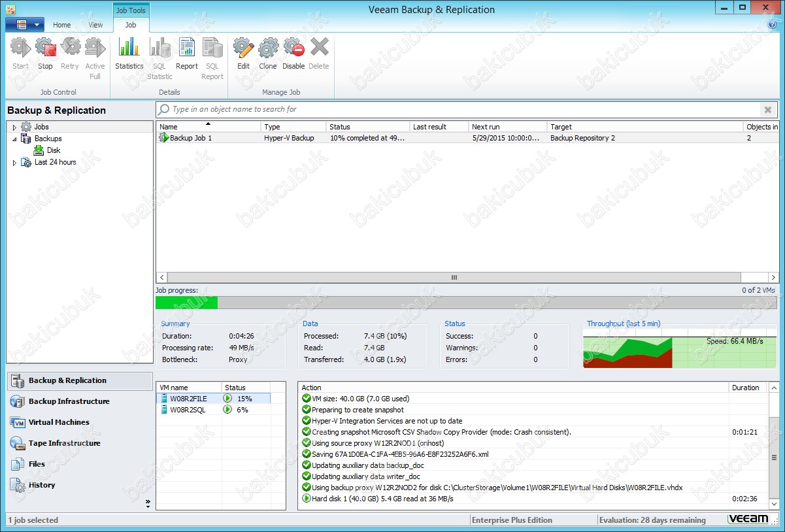Click the Backup Infrastructure nav icon
785x532 pixels.
tap(18, 401)
